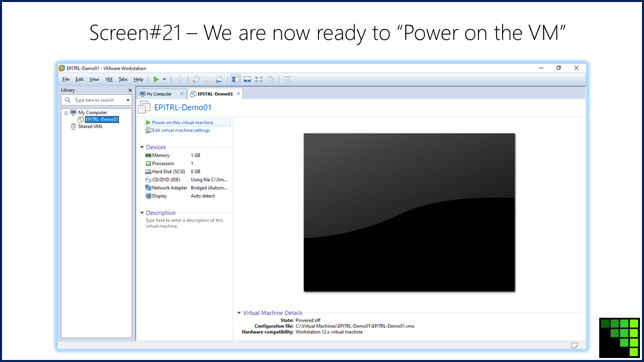Open the power options dropdown arrow
Image resolution: width=644 pixels, height=362 pixels.
165,79
